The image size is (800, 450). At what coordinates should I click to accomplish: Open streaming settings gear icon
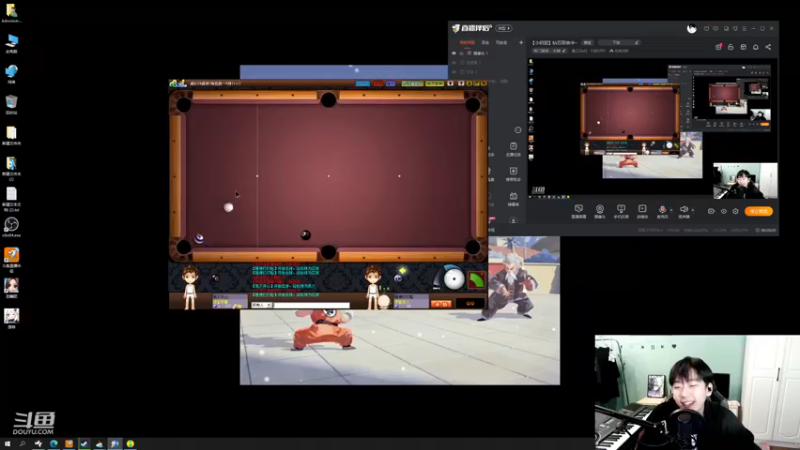pyautogui.click(x=736, y=211)
